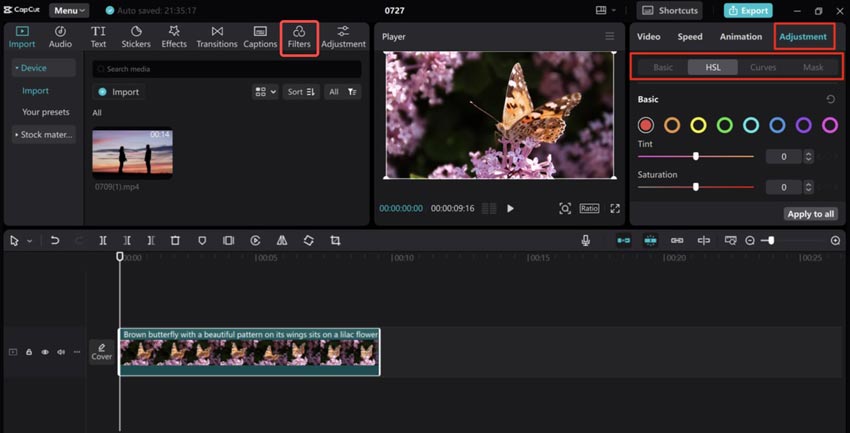Click the microphone record voiceover icon
The image size is (850, 433).
(586, 241)
